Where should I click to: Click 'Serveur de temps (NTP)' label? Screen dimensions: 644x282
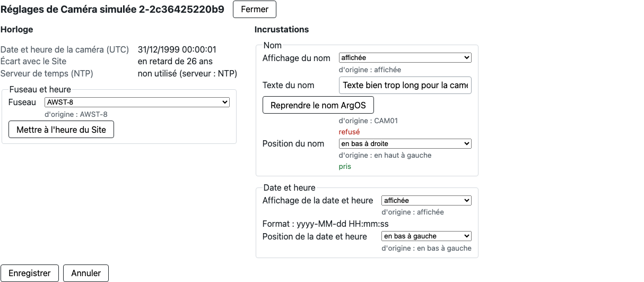(x=47, y=73)
